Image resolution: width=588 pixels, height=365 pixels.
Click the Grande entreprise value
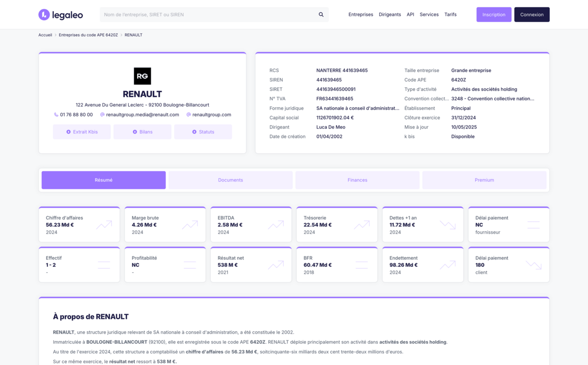tap(471, 71)
